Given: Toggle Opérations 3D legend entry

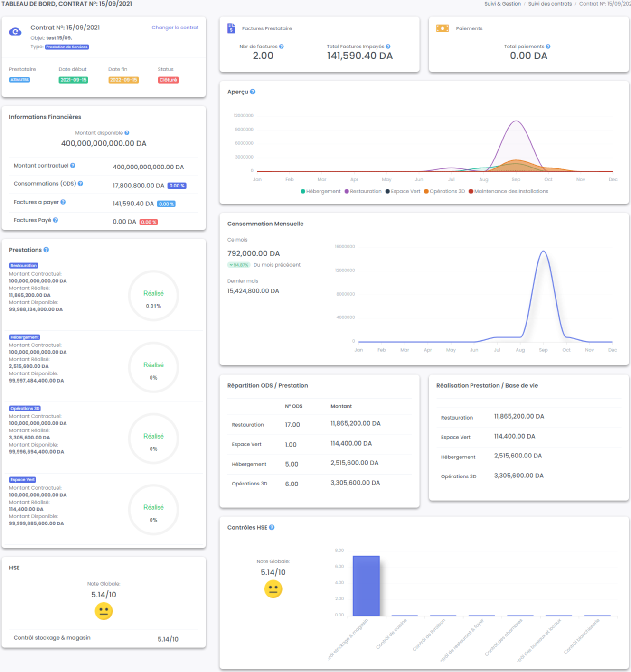Looking at the screenshot, I should pos(444,192).
